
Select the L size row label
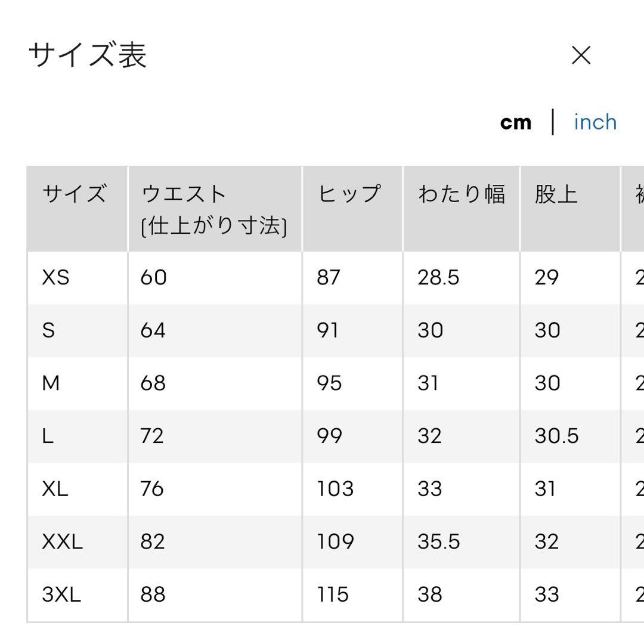pos(48,436)
